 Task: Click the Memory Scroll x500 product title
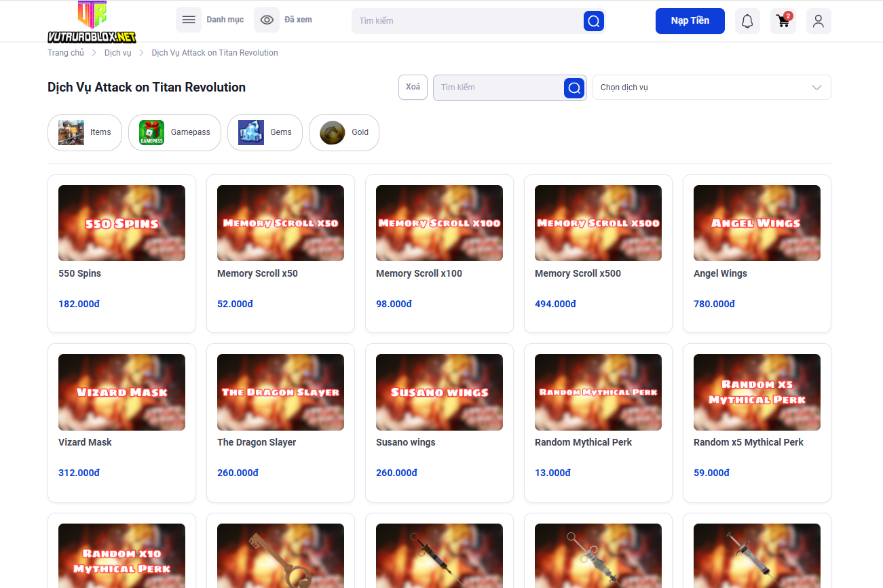point(578,273)
